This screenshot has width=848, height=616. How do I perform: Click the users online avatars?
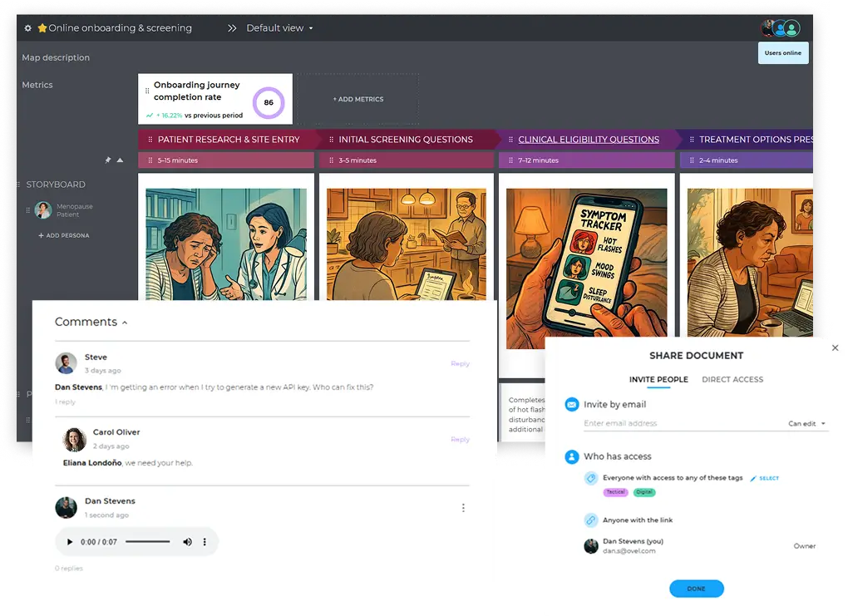click(x=781, y=28)
